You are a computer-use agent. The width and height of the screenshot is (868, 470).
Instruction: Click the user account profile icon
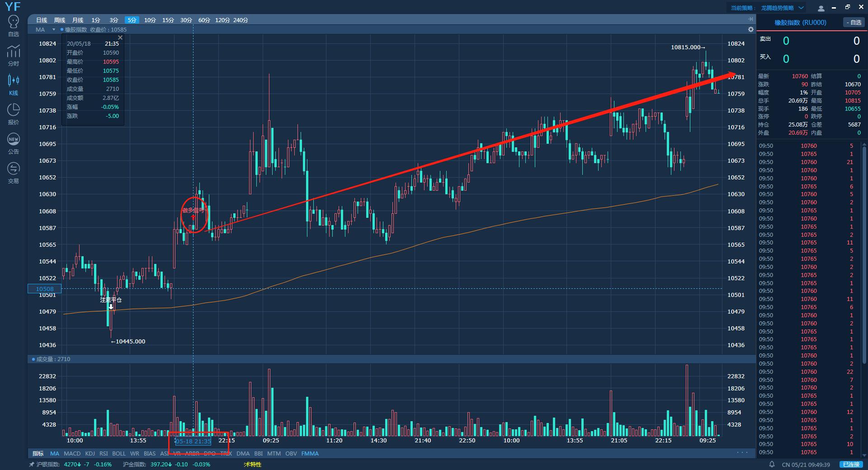[x=821, y=8]
